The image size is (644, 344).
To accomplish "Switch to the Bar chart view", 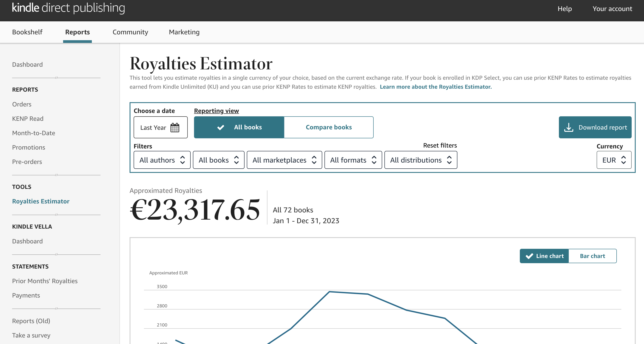I will coord(593,256).
